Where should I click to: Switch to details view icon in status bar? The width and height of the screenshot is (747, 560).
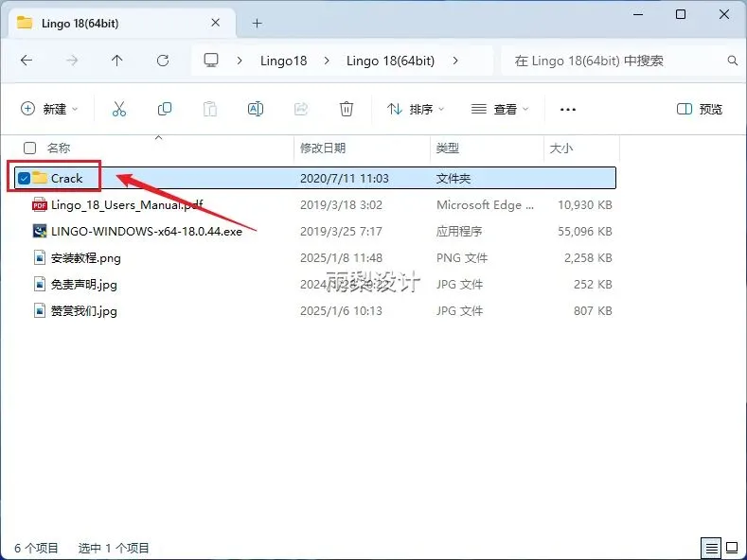(x=711, y=548)
